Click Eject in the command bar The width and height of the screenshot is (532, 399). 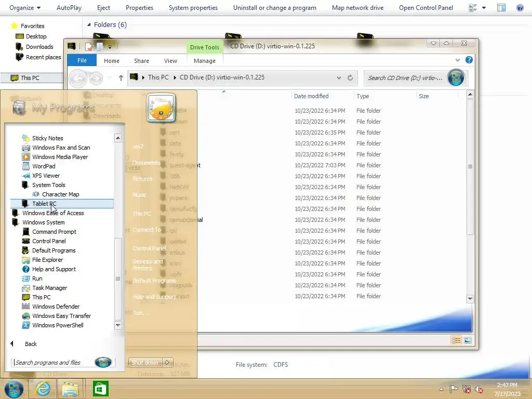click(103, 8)
